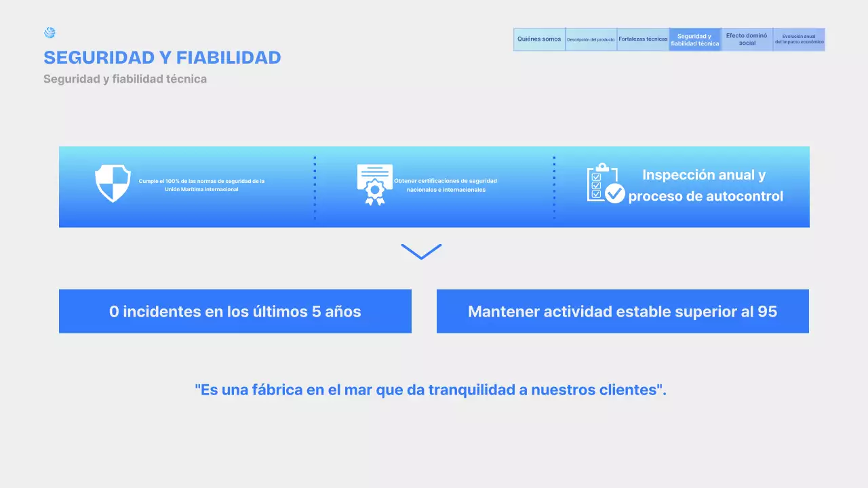The height and width of the screenshot is (488, 868).
Task: Check the second checklist box on the clipboard
Action: [596, 185]
